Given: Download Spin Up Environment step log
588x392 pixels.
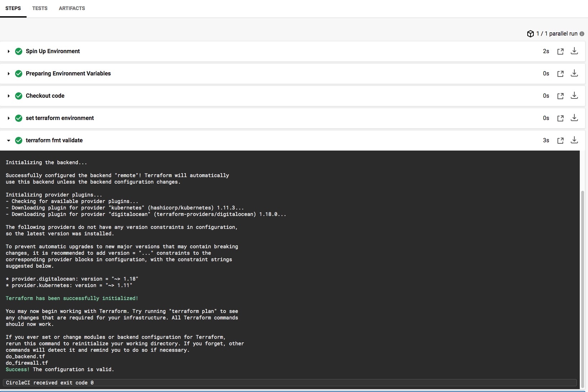Looking at the screenshot, I should point(574,51).
